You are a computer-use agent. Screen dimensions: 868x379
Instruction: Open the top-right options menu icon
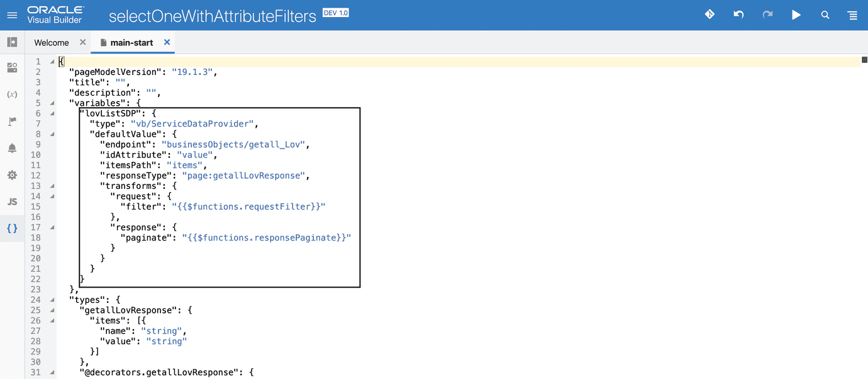(853, 14)
